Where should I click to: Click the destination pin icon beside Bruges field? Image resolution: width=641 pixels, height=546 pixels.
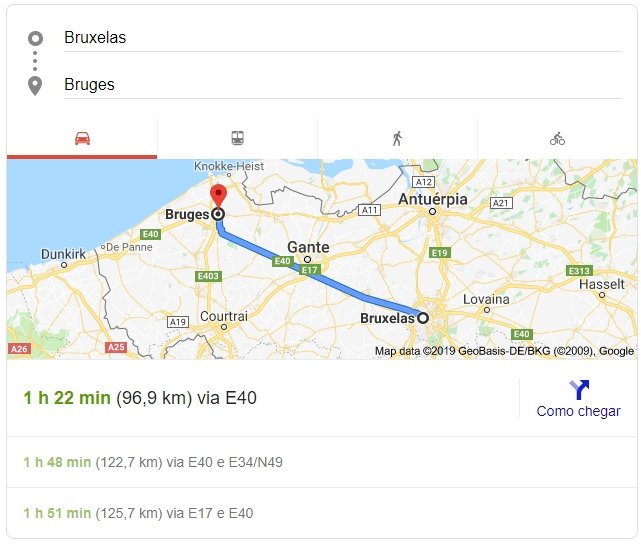(36, 85)
